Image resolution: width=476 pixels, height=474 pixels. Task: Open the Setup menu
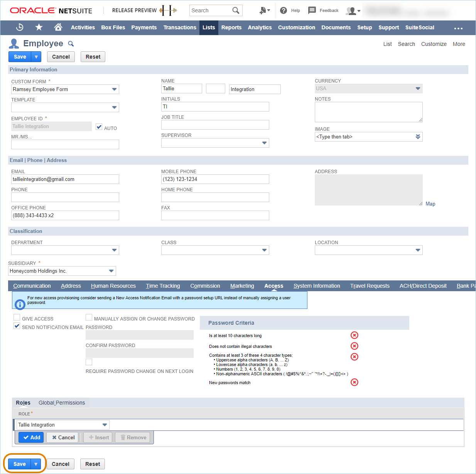pos(365,27)
